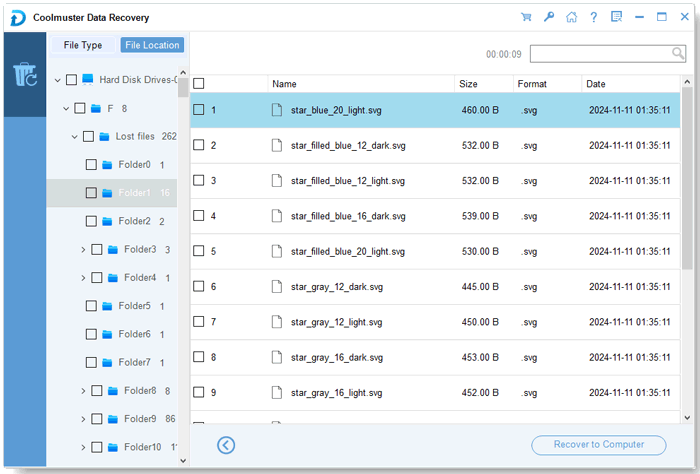Click file icon of star_blue_20_light.svg
Viewport: 700px width, 474px height.
(277, 110)
